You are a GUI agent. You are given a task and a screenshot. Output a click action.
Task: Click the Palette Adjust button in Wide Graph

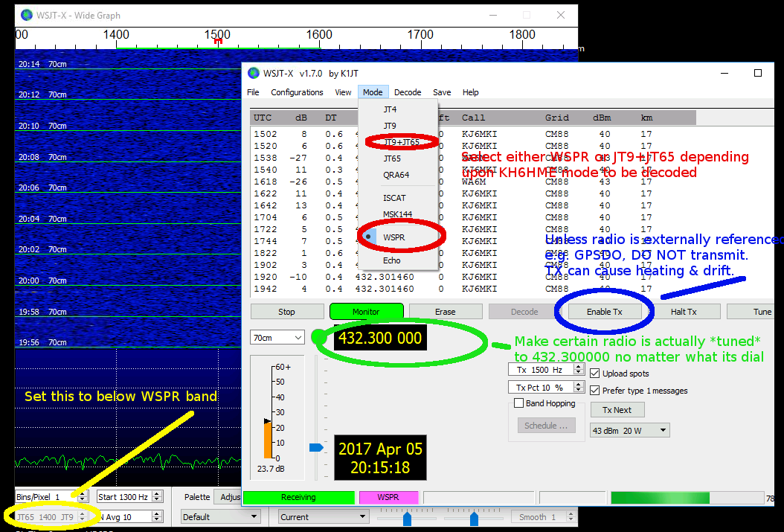coord(228,497)
